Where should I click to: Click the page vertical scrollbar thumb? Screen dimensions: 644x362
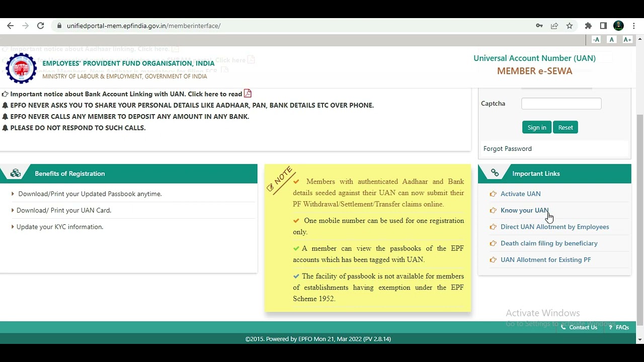[640, 219]
